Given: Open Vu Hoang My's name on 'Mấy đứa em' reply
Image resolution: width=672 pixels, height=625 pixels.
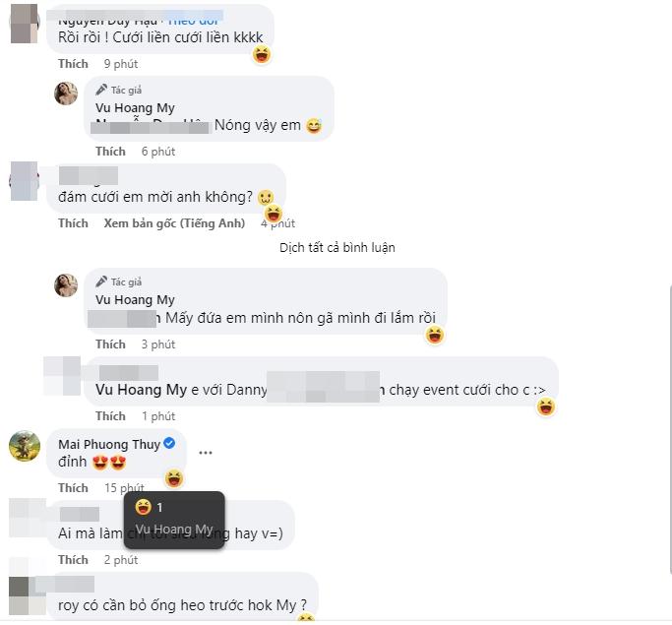Looking at the screenshot, I should (135, 299).
